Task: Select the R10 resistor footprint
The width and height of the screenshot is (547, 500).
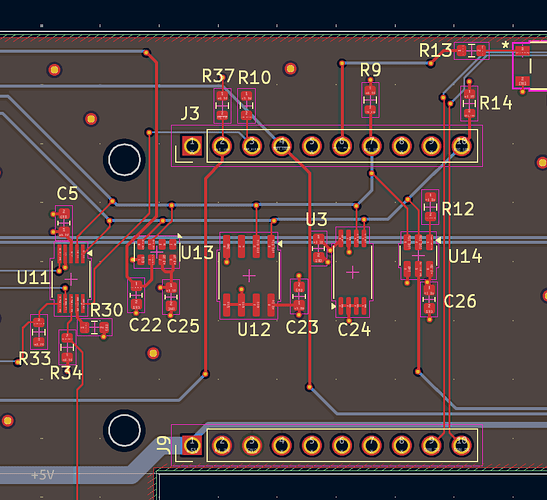Action: point(247,106)
